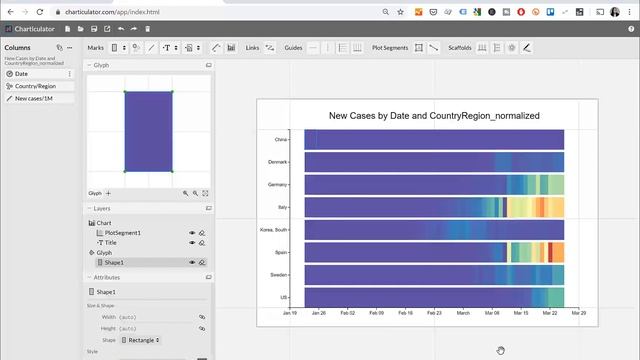Apply the custom curve scaffold
Image resolution: width=640 pixels, height=360 pixels.
click(x=527, y=48)
